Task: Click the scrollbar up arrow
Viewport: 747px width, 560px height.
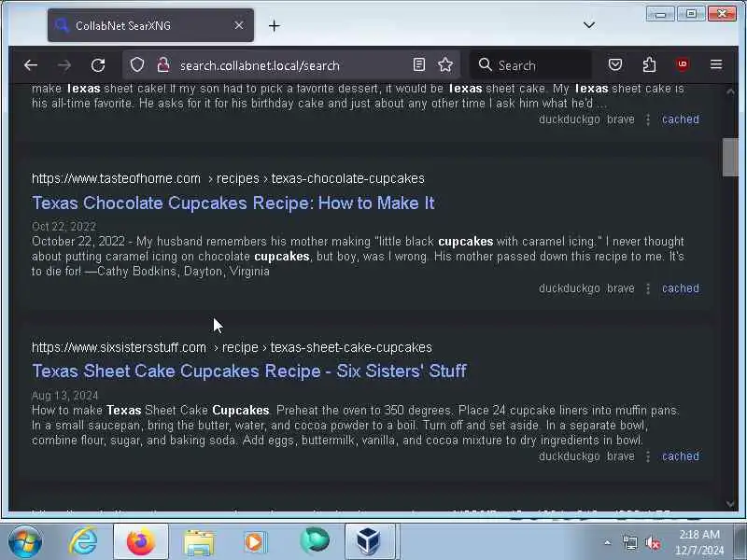Action: tap(730, 91)
